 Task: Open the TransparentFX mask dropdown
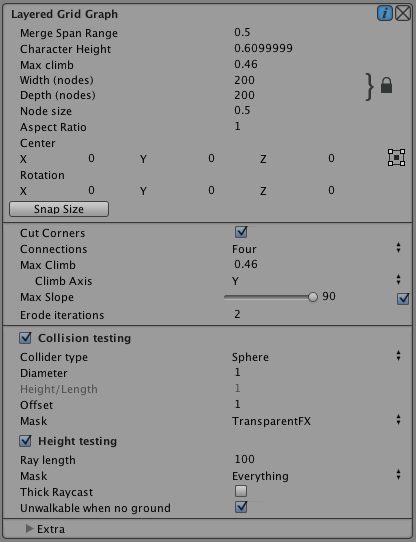(x=317, y=421)
